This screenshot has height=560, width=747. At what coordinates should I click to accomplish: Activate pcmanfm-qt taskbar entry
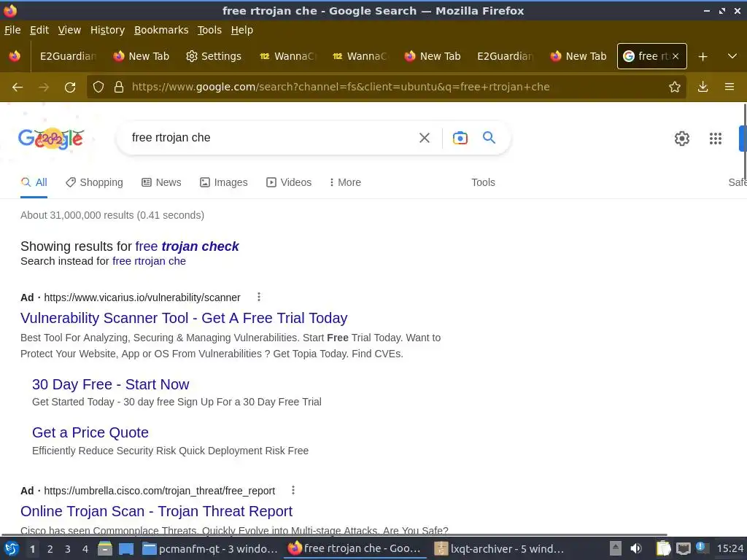[x=211, y=549]
